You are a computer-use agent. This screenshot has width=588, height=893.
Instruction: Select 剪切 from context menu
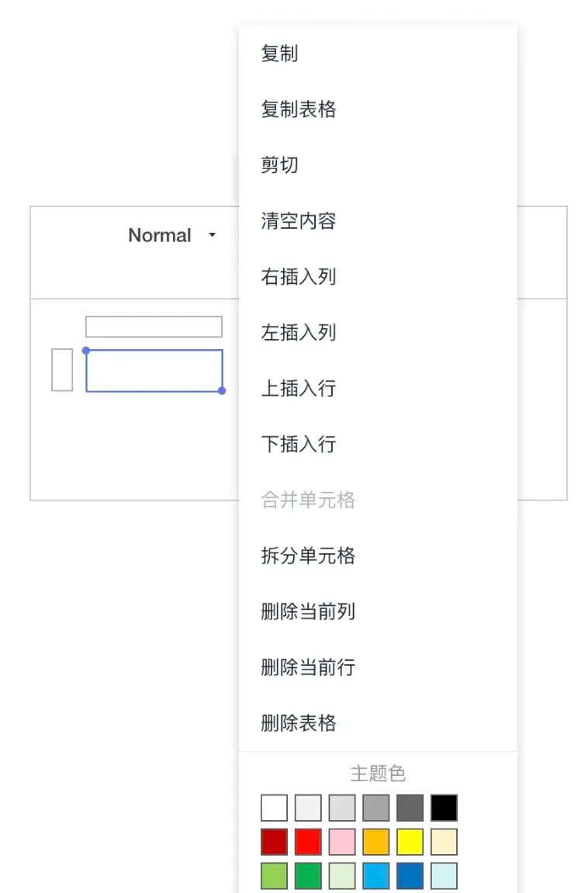[280, 165]
